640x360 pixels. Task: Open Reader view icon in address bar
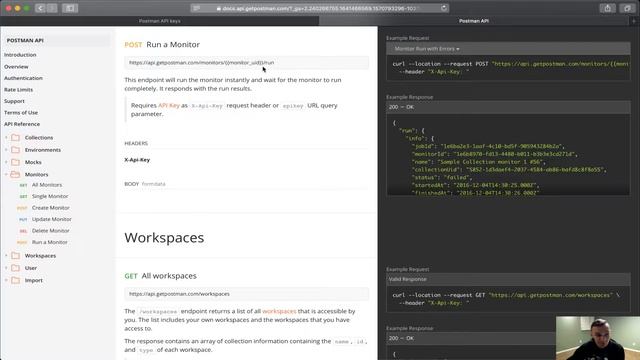pyautogui.click(x=197, y=8)
